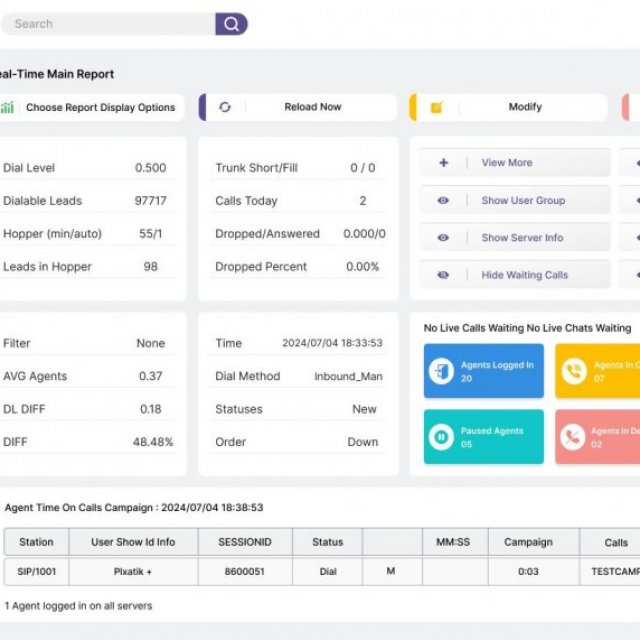Click the login door icon on the blue card
The image size is (640, 640).
point(441,371)
